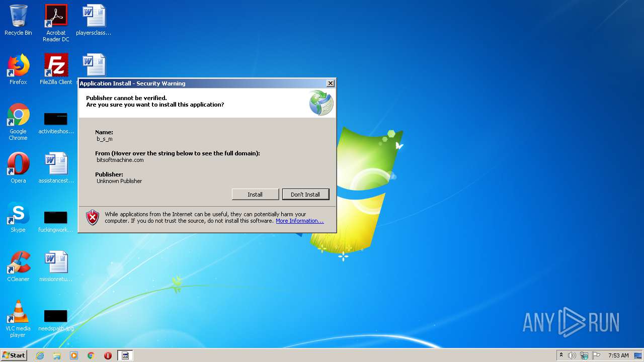
Task: Click the Show desktop button
Action: (x=638, y=355)
